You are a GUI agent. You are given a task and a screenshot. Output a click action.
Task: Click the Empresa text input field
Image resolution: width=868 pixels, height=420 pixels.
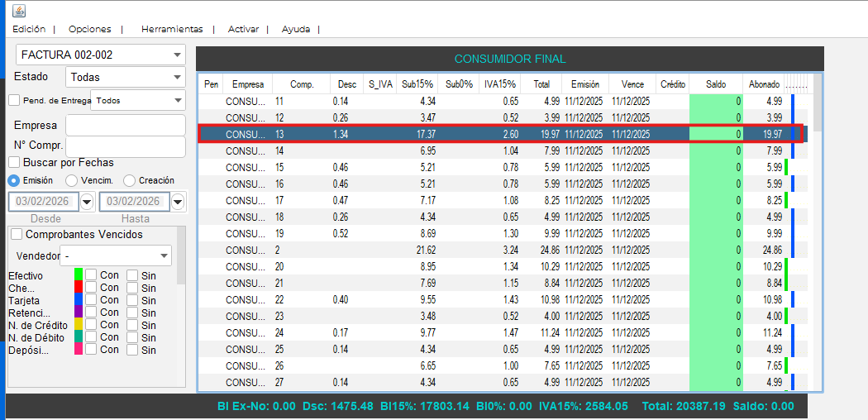click(125, 126)
